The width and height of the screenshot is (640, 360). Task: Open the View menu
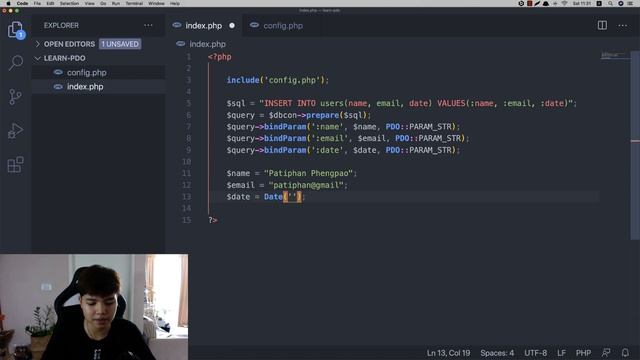click(89, 3)
